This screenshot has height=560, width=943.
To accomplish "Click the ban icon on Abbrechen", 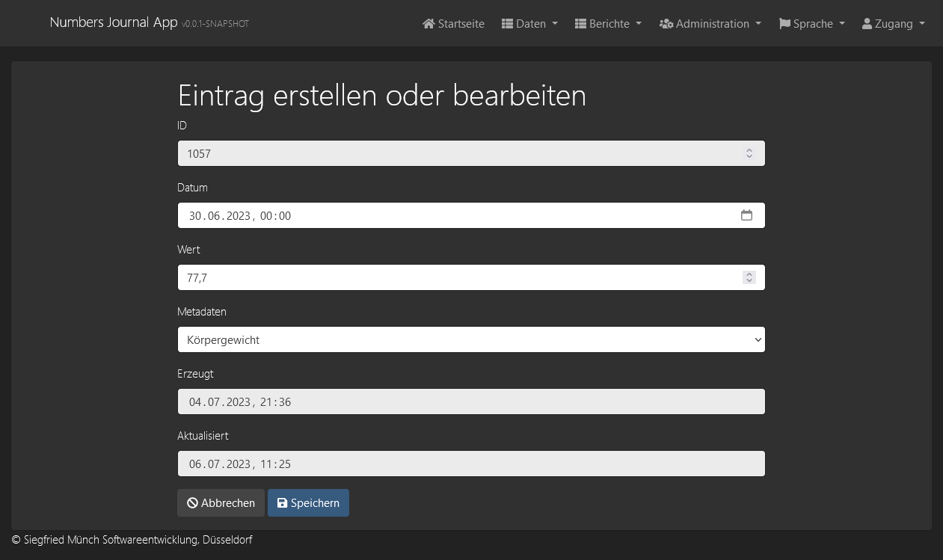I will pyautogui.click(x=192, y=503).
